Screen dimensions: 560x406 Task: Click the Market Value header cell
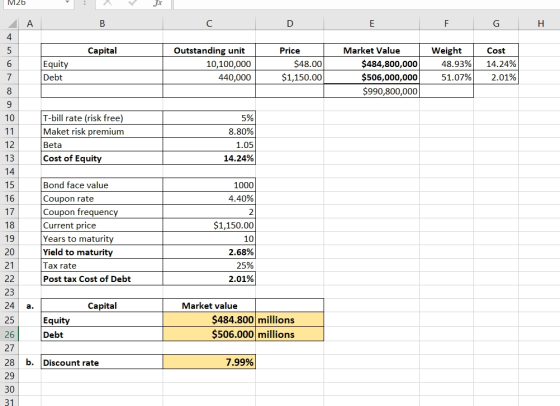[x=371, y=51]
